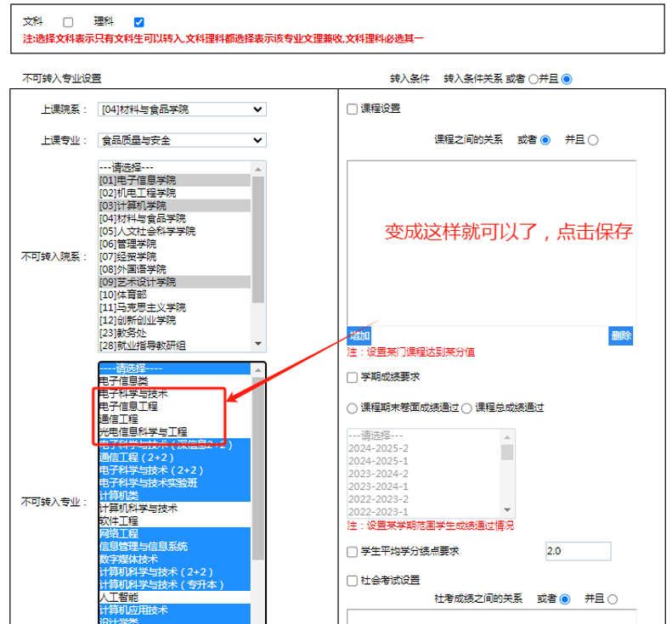Select [28]就业指导教研组 in list
The image size is (672, 624).
tap(174, 346)
